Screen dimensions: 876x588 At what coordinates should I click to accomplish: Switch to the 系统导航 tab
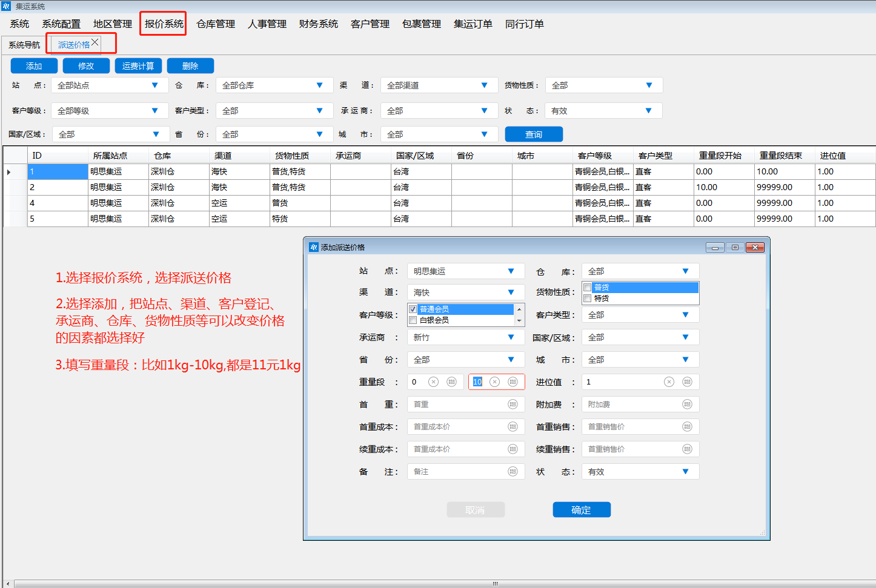[x=24, y=45]
